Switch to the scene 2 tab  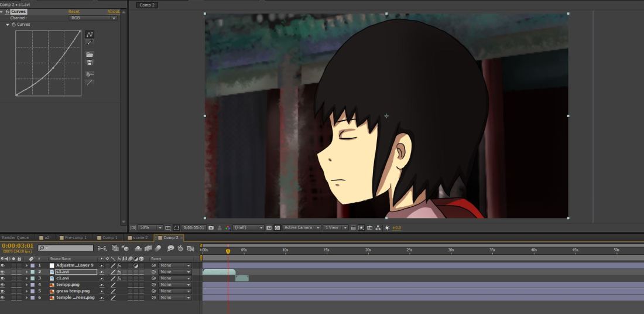point(138,238)
